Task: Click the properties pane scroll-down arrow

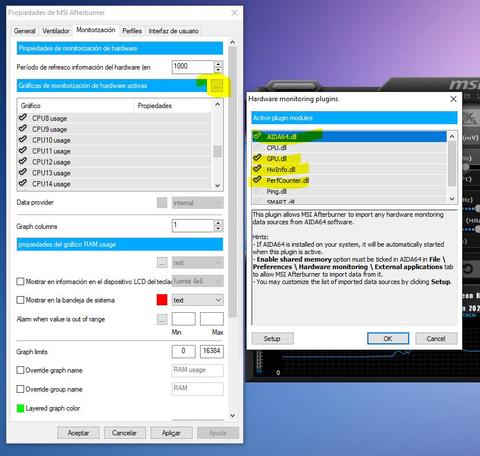Action: click(x=233, y=416)
